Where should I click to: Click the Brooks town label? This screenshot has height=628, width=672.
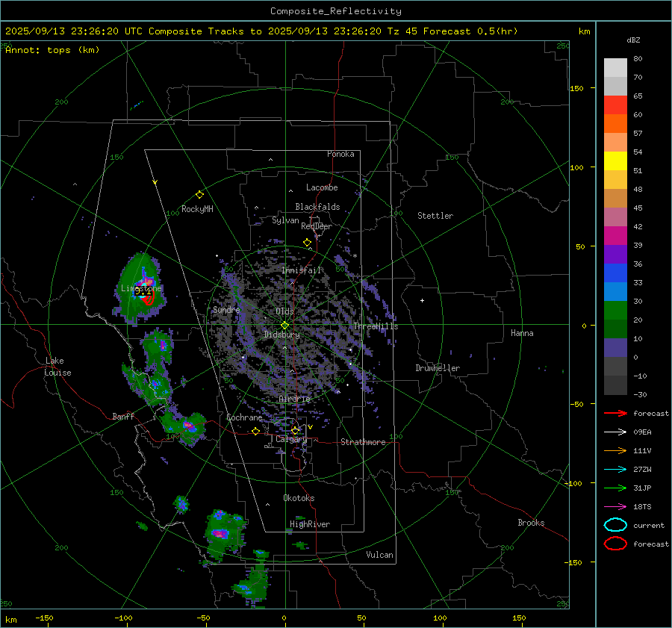tap(531, 523)
